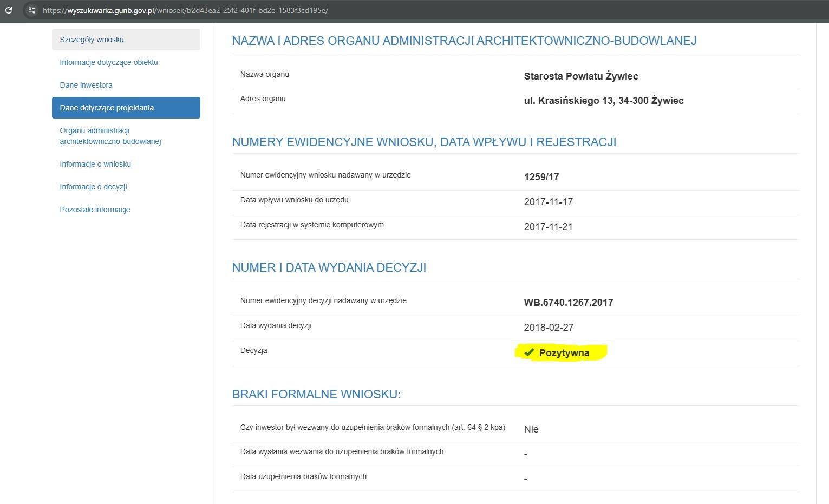Click the decision number WB.6740.1267.2017

pyautogui.click(x=568, y=303)
